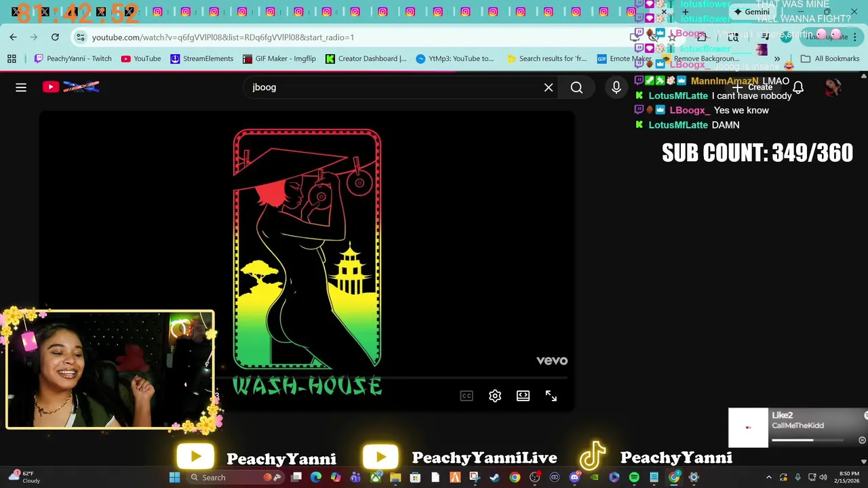The width and height of the screenshot is (868, 488).
Task: View site information icon in address bar
Action: tap(81, 37)
